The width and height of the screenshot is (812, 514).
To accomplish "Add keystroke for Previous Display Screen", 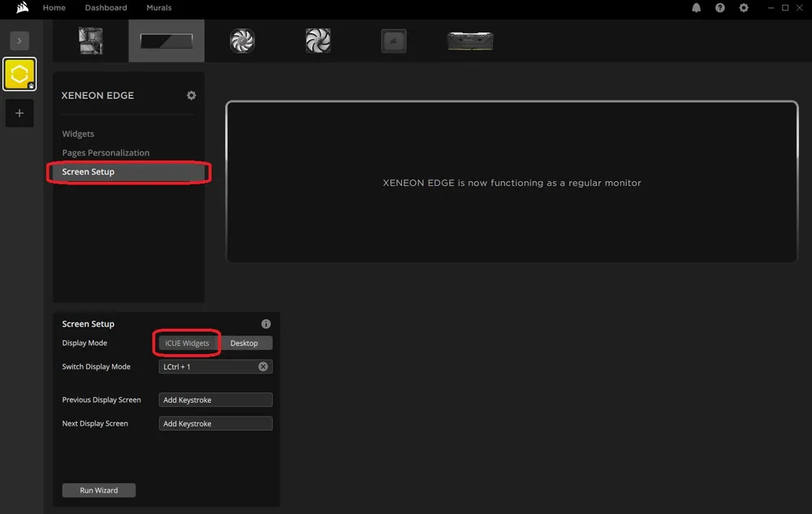I will tap(215, 400).
